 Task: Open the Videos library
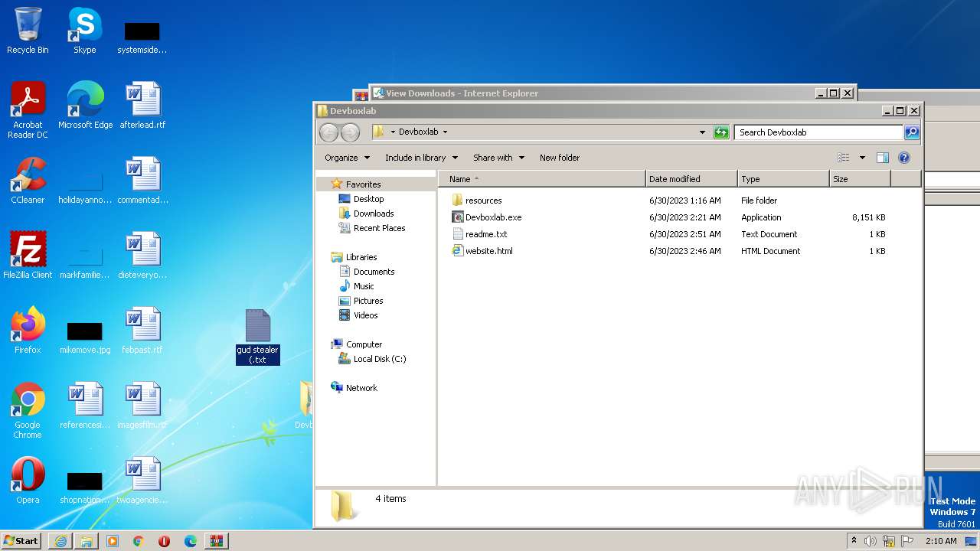coord(365,315)
